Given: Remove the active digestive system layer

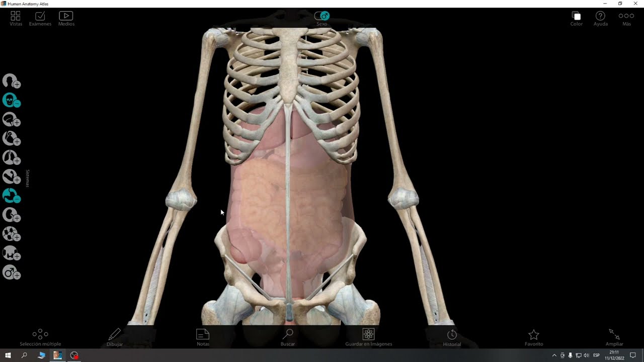Looking at the screenshot, I should pos(11,196).
